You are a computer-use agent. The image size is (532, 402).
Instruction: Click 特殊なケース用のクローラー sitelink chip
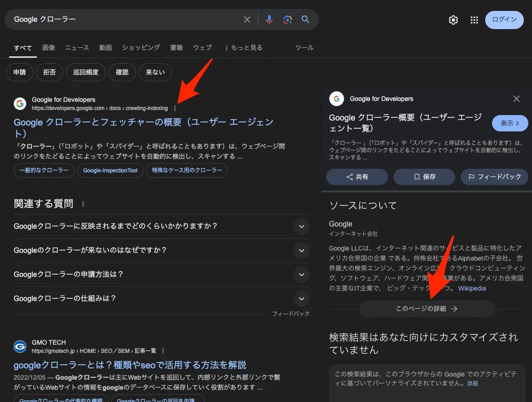(x=187, y=171)
